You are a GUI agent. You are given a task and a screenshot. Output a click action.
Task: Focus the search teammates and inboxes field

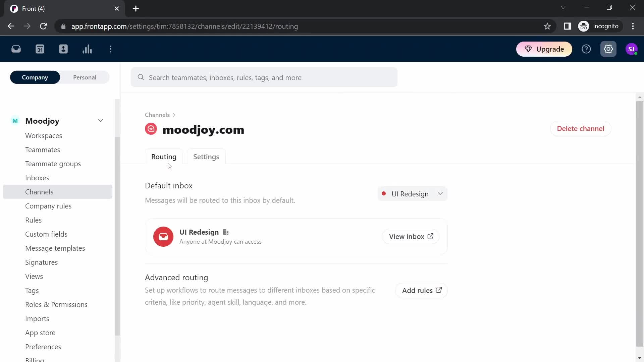[264, 77]
